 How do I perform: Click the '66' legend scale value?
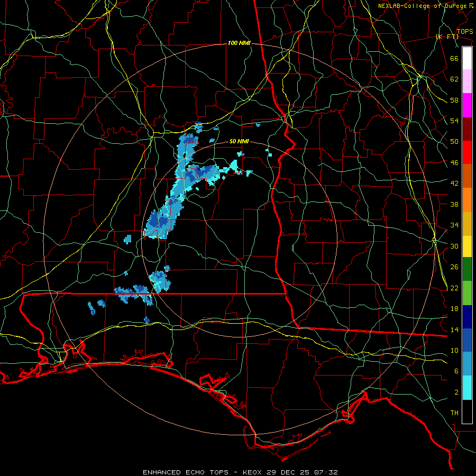tap(454, 58)
